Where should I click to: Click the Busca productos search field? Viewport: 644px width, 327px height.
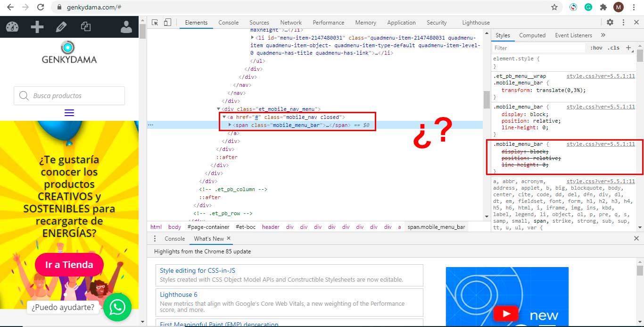69,96
